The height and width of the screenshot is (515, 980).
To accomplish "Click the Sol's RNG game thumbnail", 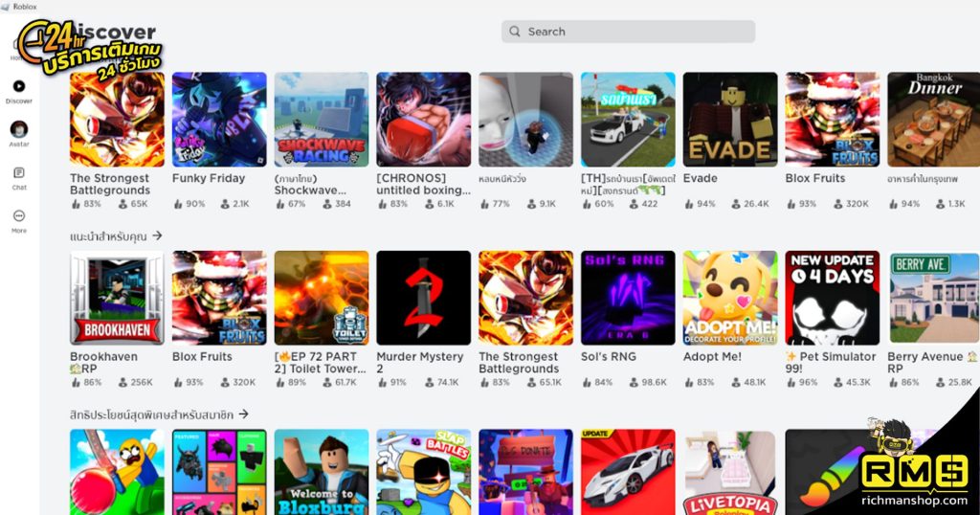I will coord(628,298).
